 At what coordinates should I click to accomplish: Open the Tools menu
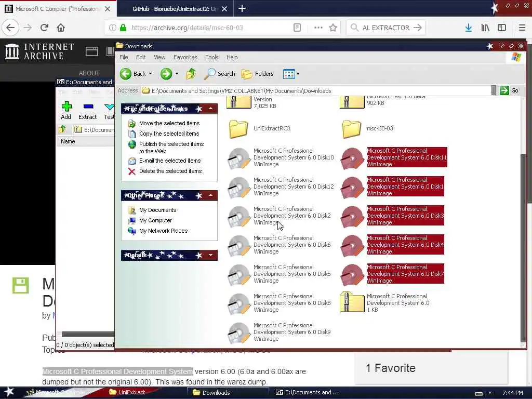[212, 57]
